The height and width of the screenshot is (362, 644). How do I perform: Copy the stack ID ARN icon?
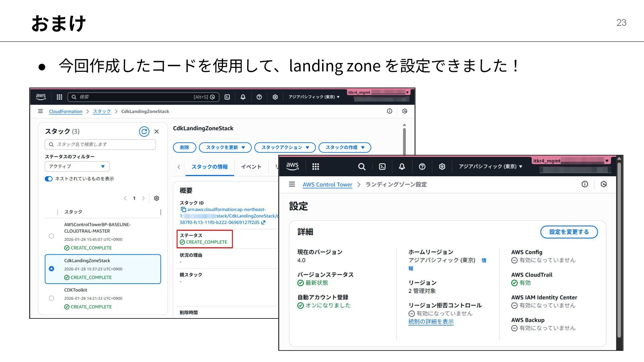tap(183, 209)
